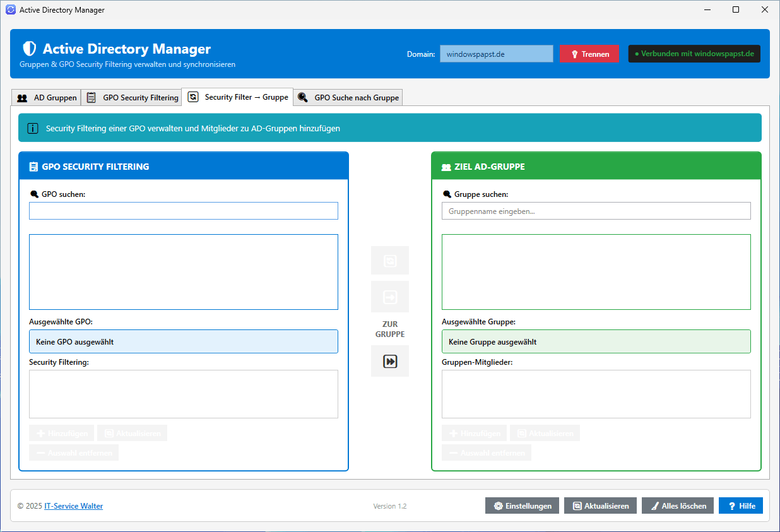Click the 'Gruppenname eingeben...' search field
This screenshot has width=780, height=532.
pos(596,211)
